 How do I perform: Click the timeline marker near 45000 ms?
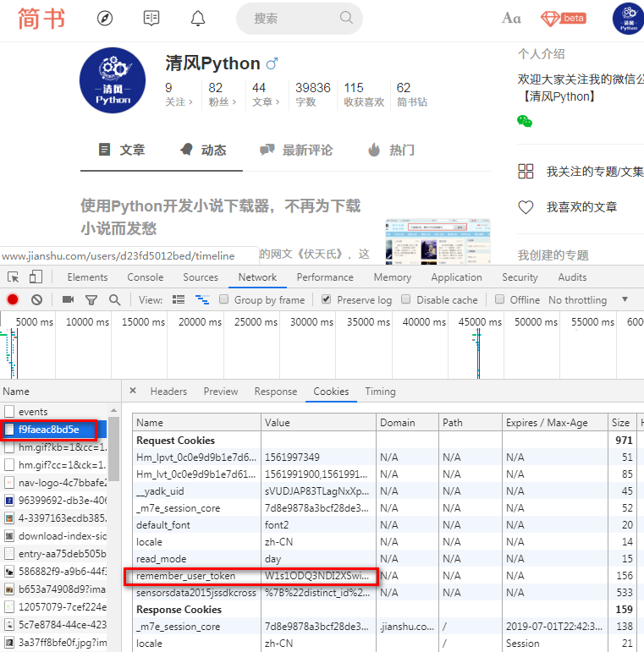tap(478, 353)
